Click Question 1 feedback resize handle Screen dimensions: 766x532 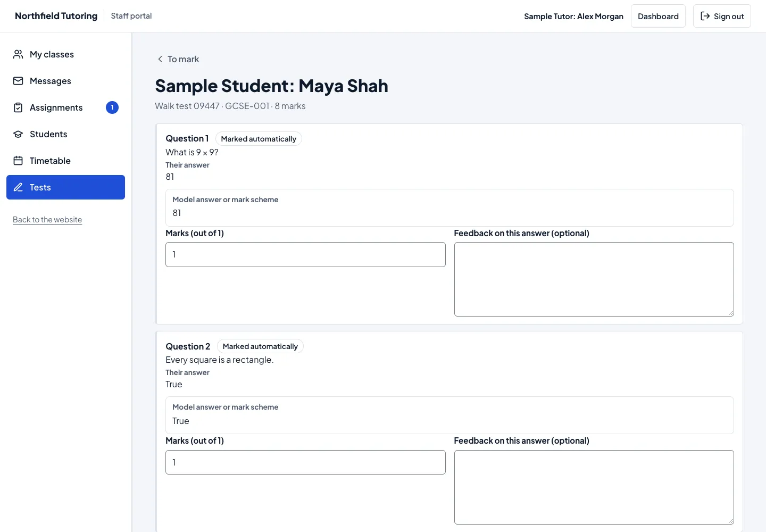(731, 313)
